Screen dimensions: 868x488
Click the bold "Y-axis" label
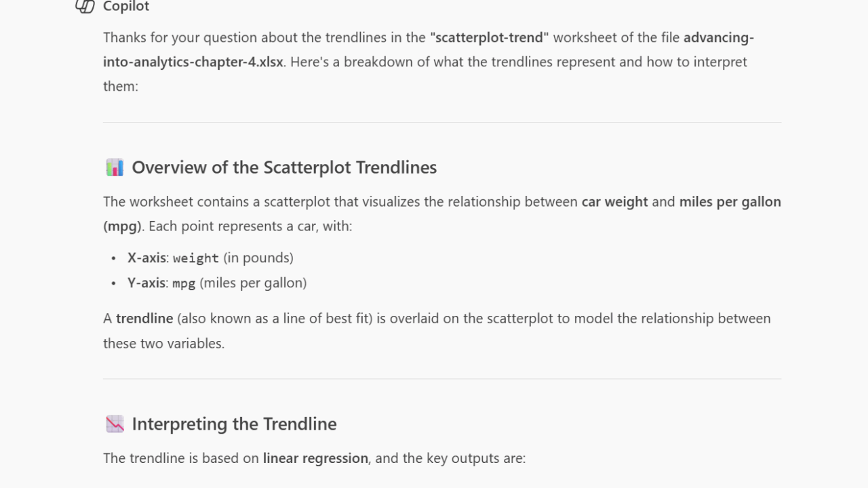[x=146, y=283]
